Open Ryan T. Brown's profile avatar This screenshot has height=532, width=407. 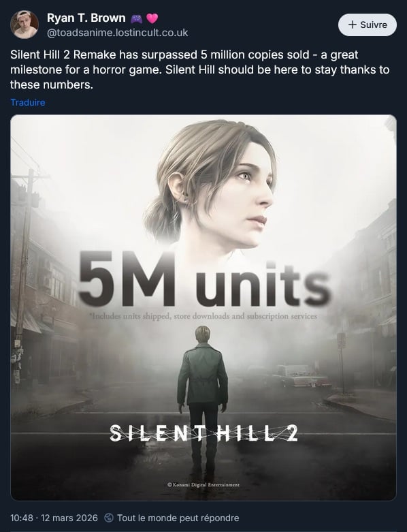coord(25,25)
